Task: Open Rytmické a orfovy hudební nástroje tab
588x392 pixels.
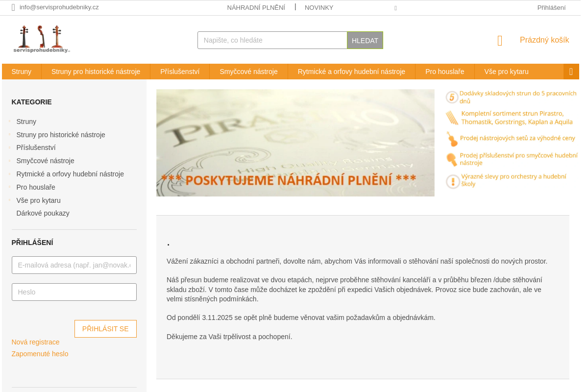Action: (x=351, y=72)
